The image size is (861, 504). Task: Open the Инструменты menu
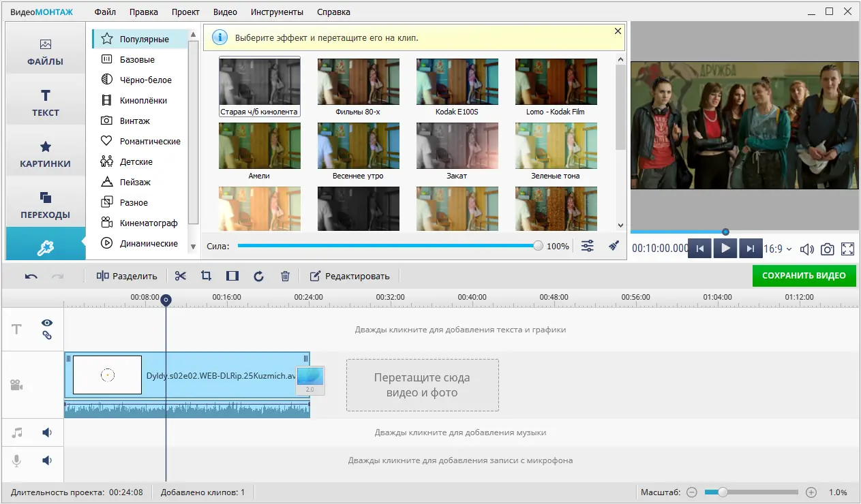[277, 12]
